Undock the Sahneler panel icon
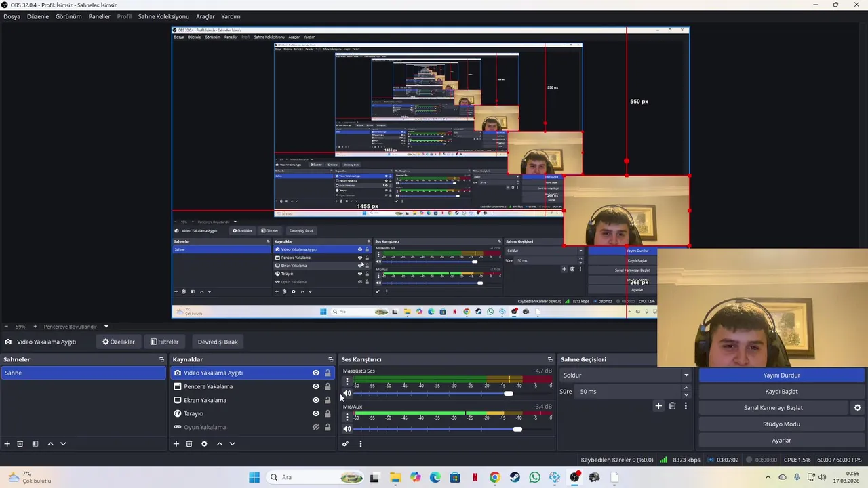 [161, 359]
